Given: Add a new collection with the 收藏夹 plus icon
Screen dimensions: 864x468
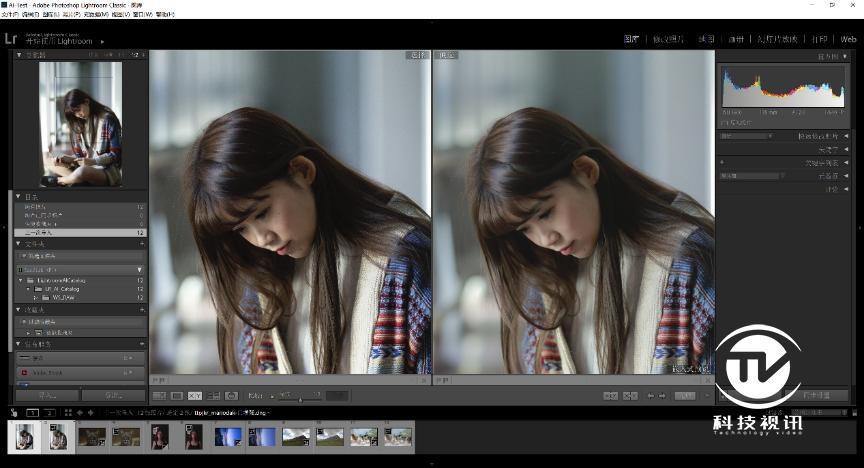Looking at the screenshot, I should pyautogui.click(x=142, y=310).
